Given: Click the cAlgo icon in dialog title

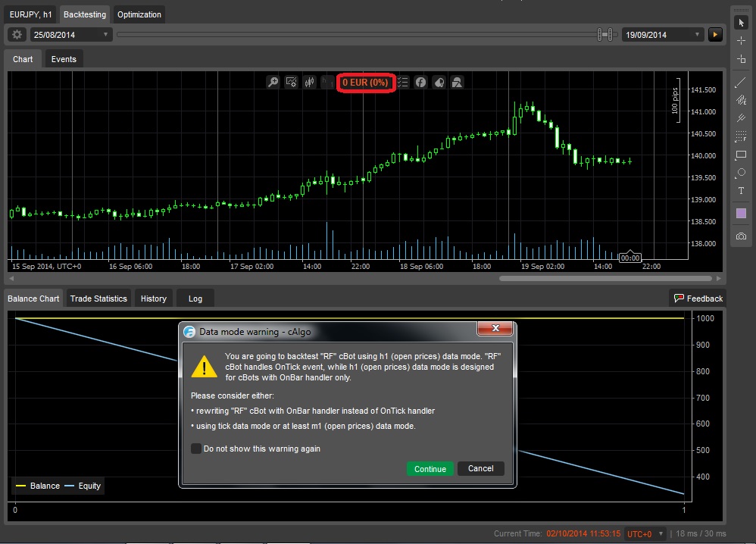Looking at the screenshot, I should pyautogui.click(x=189, y=332).
